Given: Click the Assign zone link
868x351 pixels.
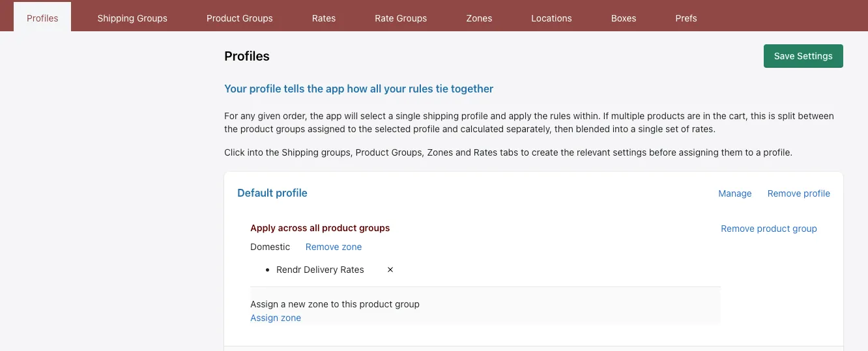Looking at the screenshot, I should (276, 318).
